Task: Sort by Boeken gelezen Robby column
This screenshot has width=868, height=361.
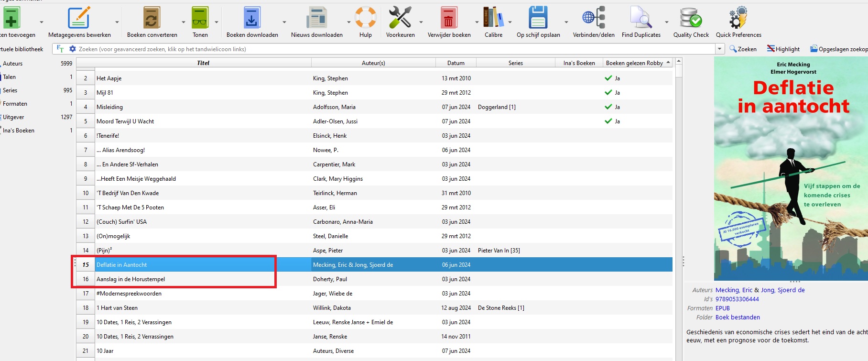Action: point(638,63)
